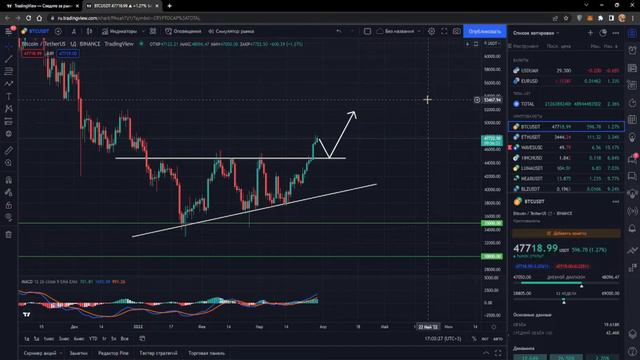
Task: Open the USDT price scale currency dropdown
Action: (492, 43)
